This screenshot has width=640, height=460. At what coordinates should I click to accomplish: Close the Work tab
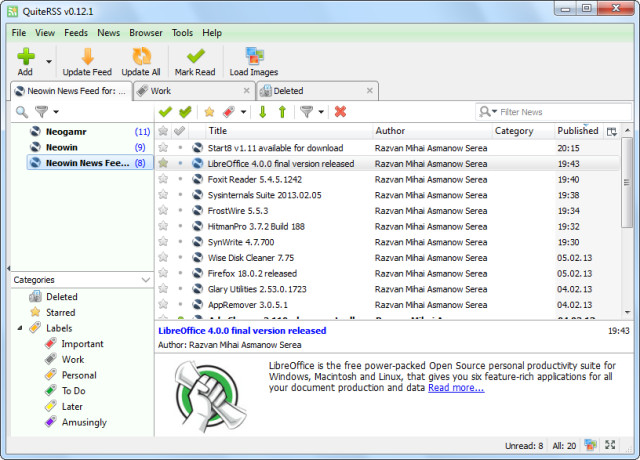pos(247,91)
